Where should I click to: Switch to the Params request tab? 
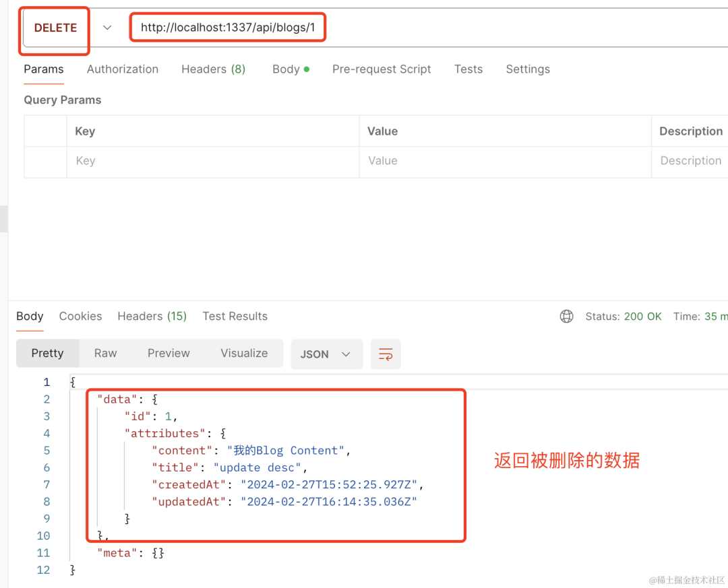pos(44,69)
